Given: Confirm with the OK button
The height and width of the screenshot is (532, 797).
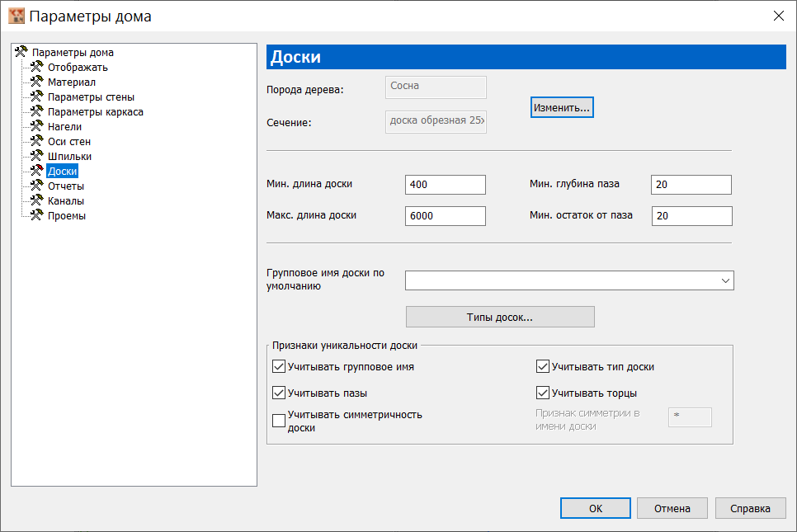Looking at the screenshot, I should coord(595,508).
